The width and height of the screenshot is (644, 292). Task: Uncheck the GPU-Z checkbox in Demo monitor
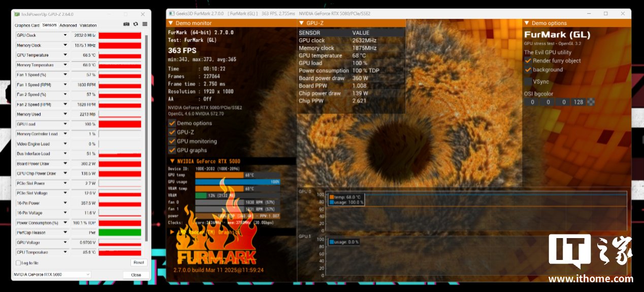[x=172, y=132]
